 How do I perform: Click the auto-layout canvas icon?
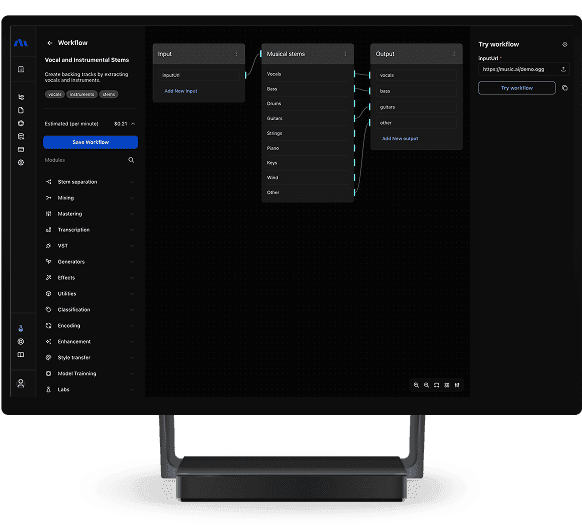tap(447, 385)
